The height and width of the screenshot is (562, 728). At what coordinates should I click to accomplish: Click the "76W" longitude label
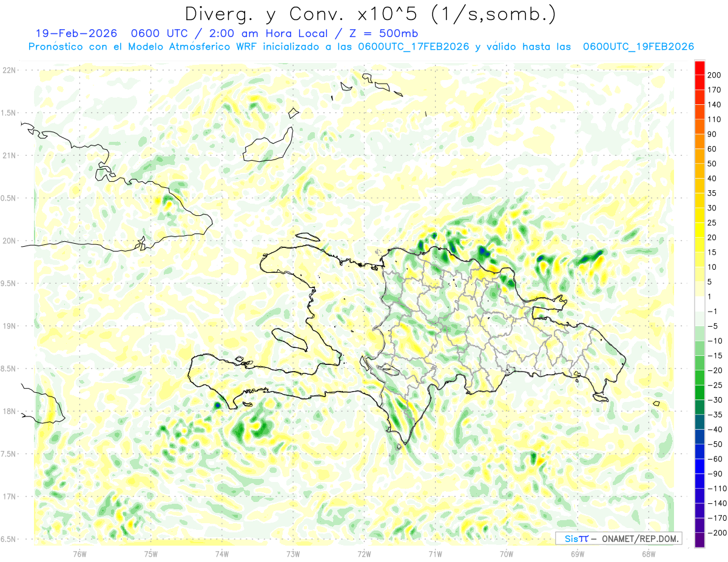[x=79, y=554]
